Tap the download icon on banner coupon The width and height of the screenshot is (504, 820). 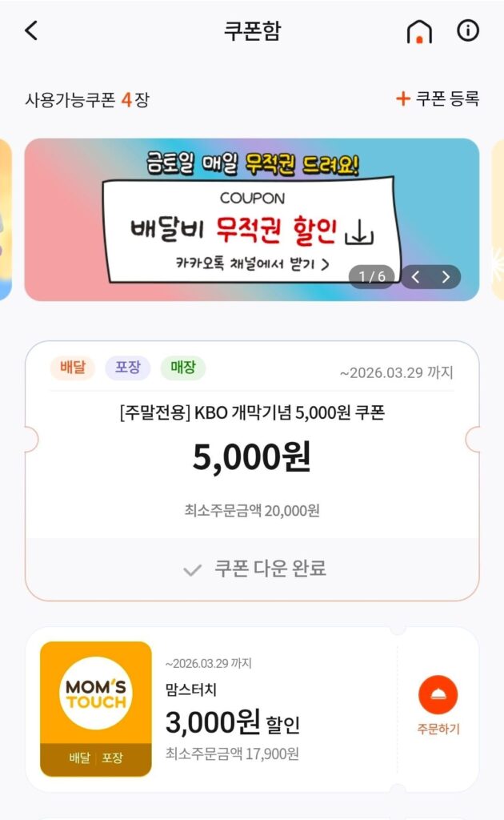click(359, 231)
